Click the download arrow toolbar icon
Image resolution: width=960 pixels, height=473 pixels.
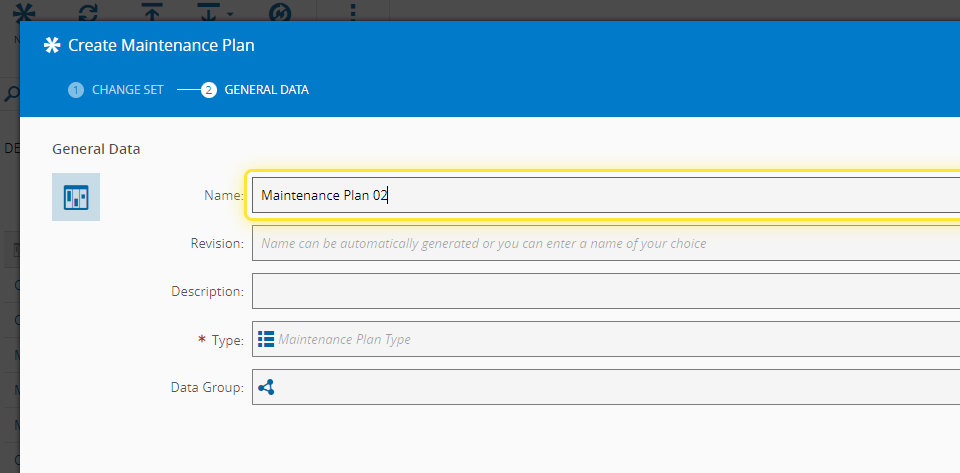[209, 10]
